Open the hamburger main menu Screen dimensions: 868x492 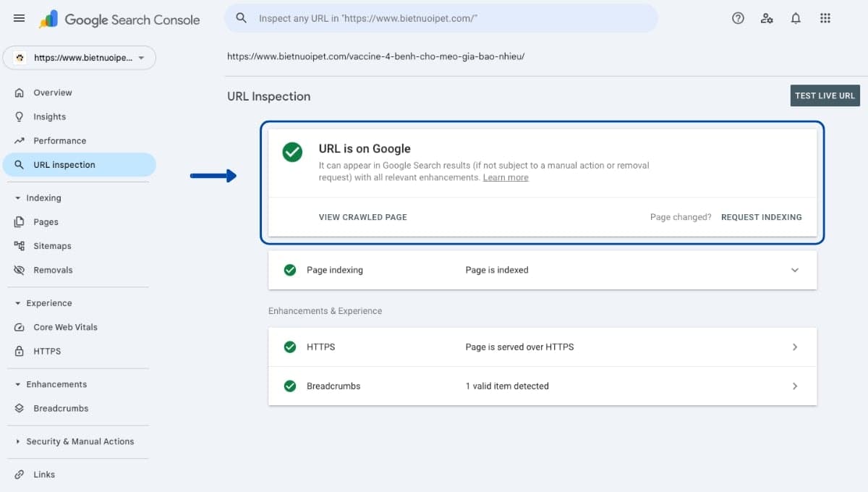click(x=20, y=19)
